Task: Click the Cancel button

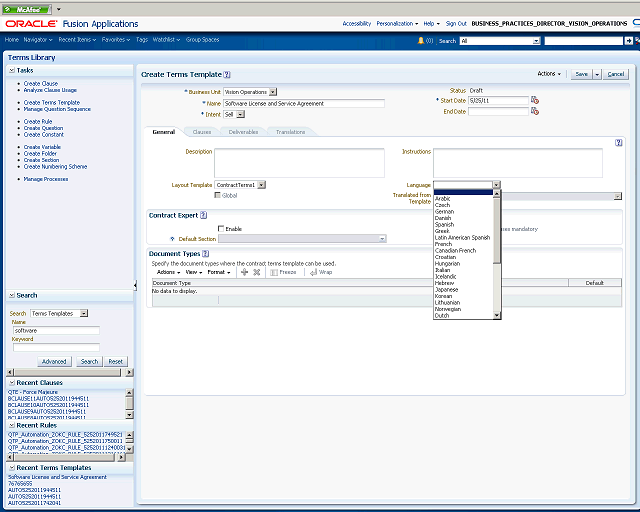Action: [616, 74]
